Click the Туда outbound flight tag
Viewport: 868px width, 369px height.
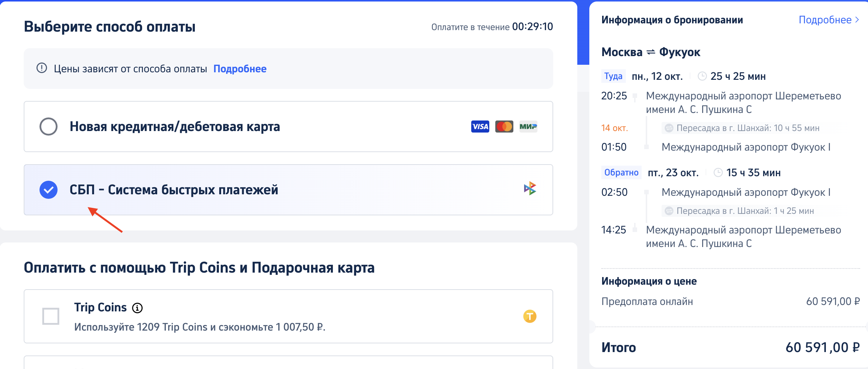[x=613, y=76]
